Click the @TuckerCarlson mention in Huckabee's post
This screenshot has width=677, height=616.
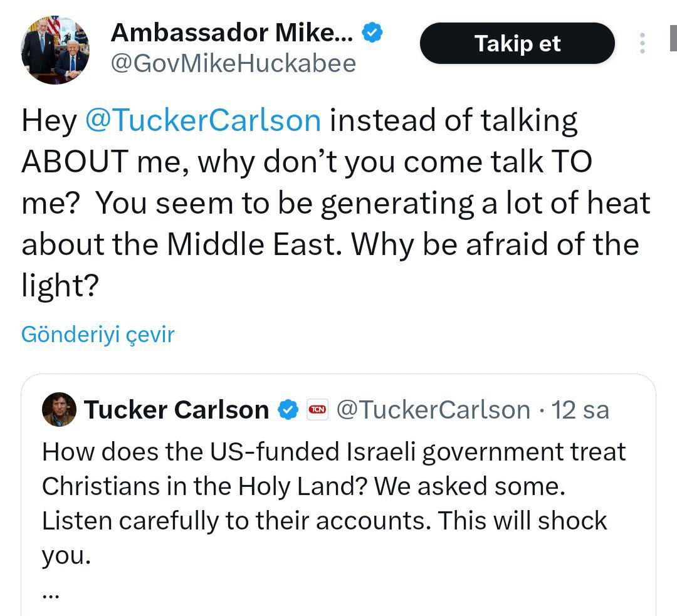[x=202, y=121]
